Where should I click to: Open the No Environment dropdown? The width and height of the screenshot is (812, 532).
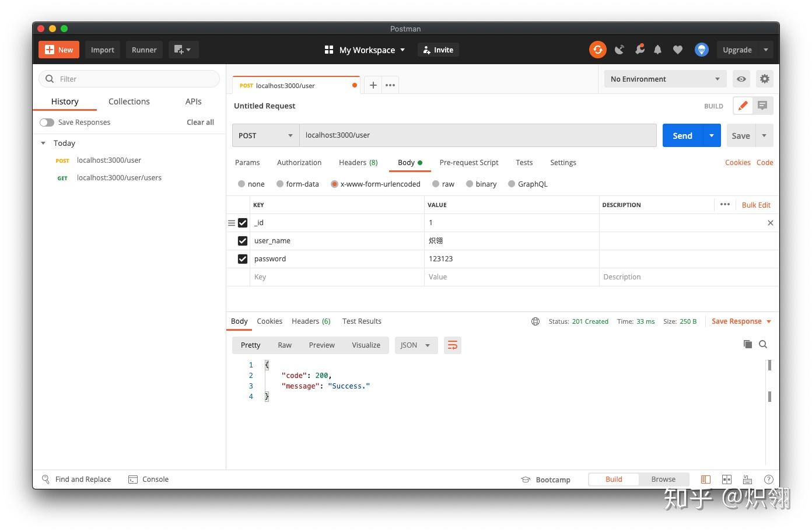665,79
